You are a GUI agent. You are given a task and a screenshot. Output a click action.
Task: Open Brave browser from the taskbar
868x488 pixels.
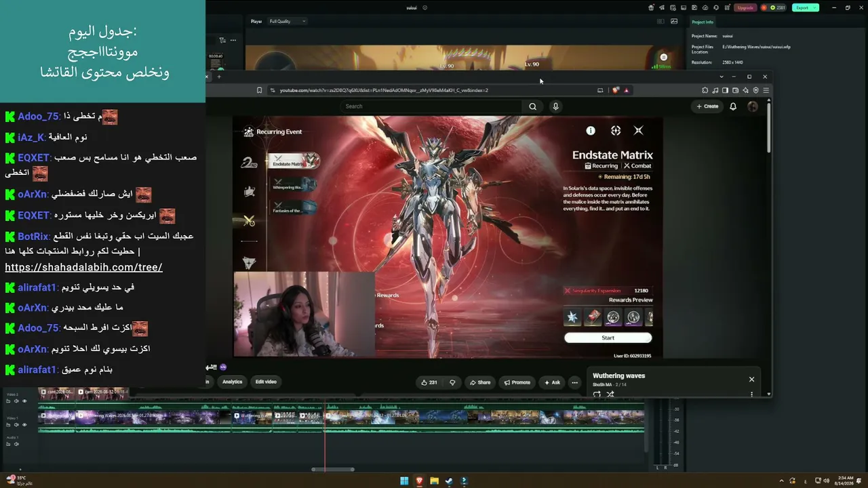pos(419,481)
